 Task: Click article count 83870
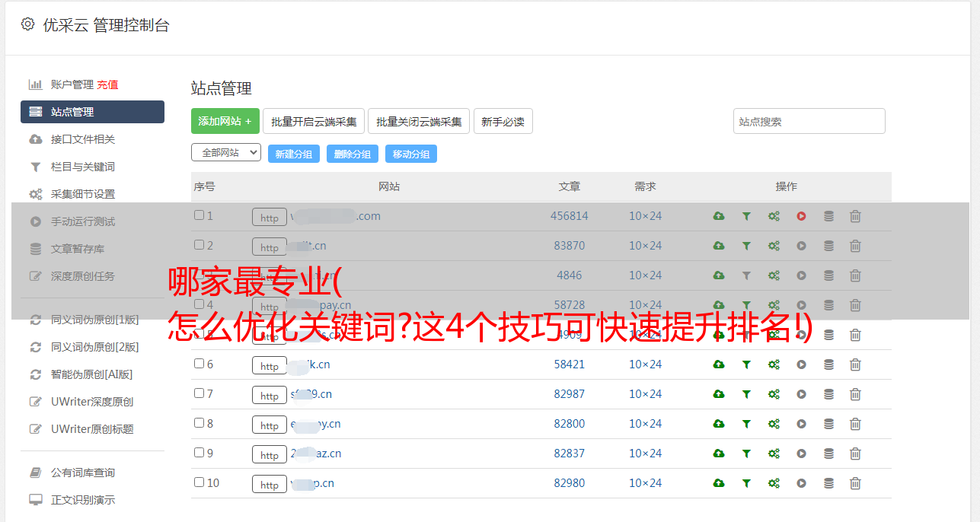570,246
